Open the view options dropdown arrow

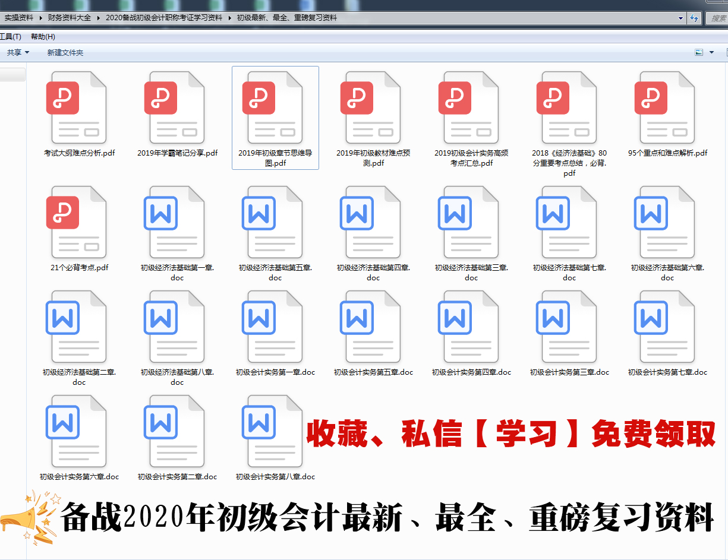(x=711, y=52)
